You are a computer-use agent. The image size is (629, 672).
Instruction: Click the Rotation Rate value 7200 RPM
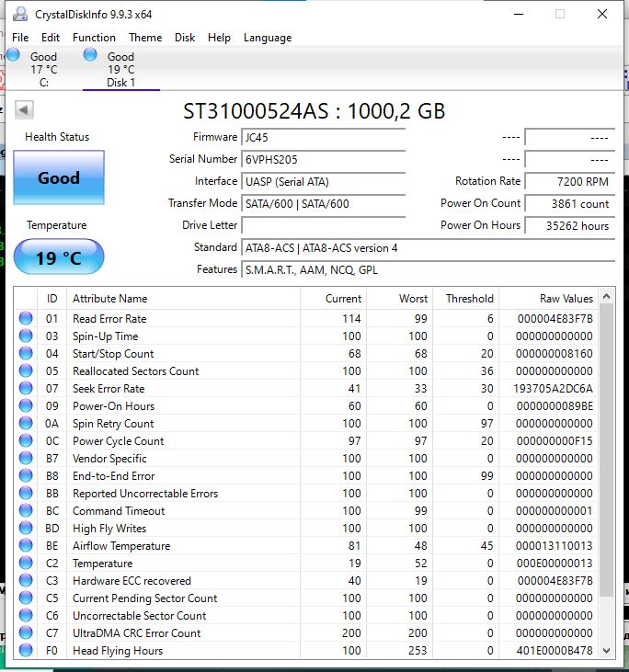coord(570,182)
